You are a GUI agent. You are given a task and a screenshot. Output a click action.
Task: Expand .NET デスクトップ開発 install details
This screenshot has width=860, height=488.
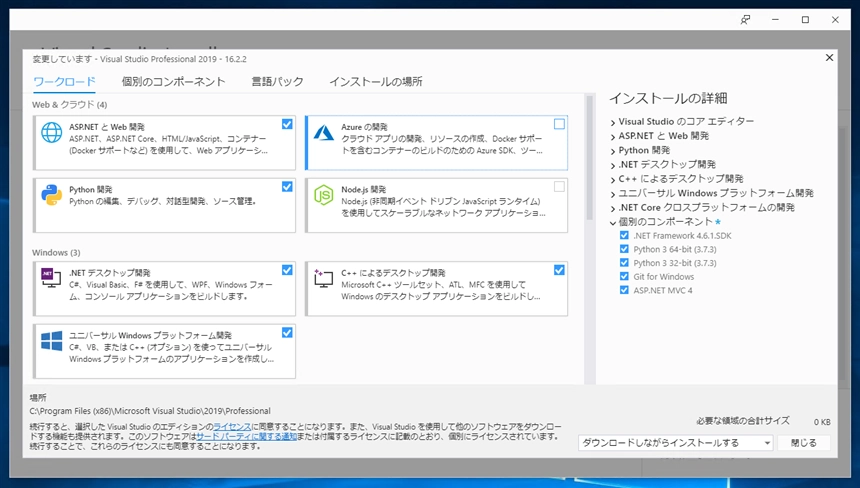point(613,165)
